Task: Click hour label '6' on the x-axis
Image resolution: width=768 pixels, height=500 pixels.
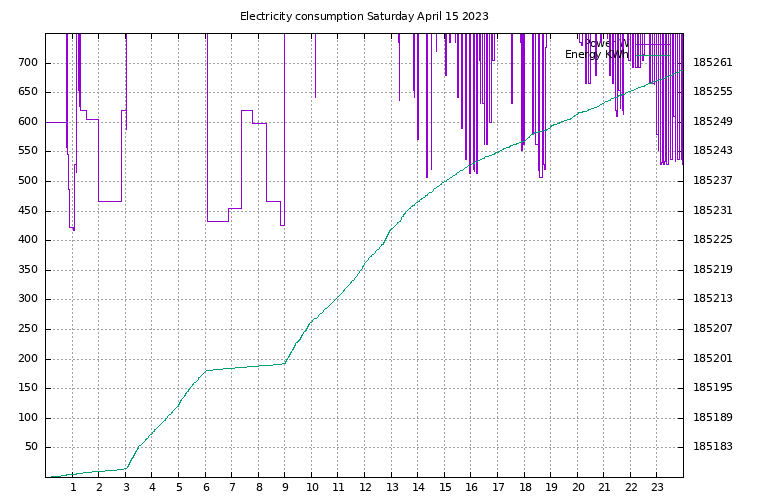Action: click(206, 487)
